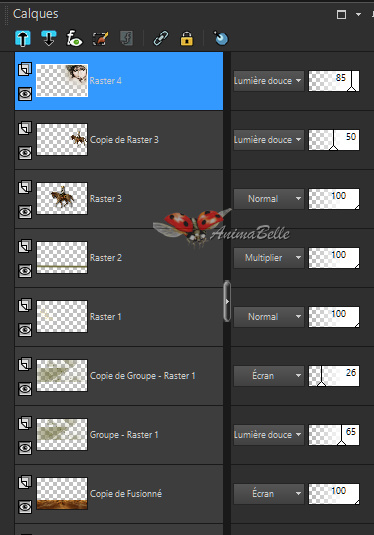Screen dimensions: 374x535
Task: Open Copie de Fusionné Écran blend dropdown
Action: [269, 494]
